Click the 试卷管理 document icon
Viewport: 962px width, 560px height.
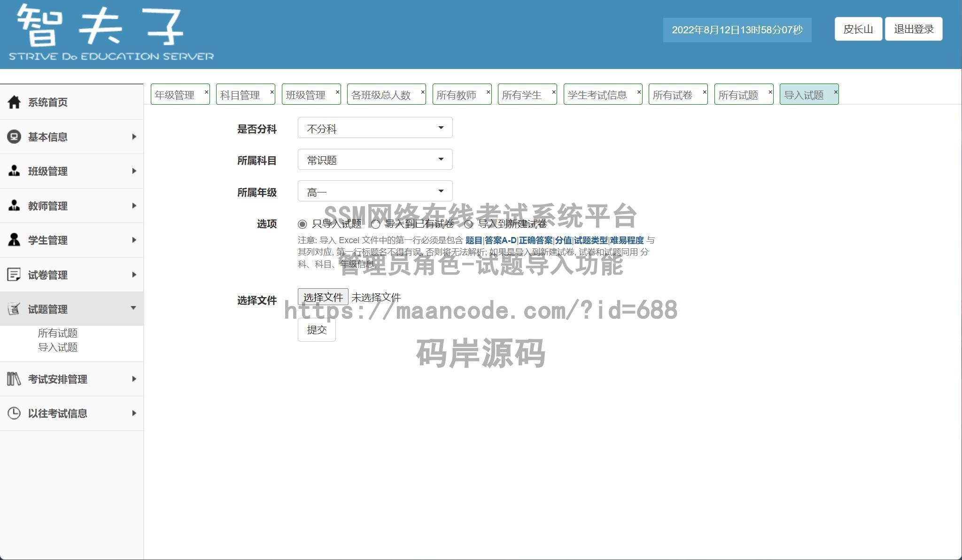(x=14, y=275)
